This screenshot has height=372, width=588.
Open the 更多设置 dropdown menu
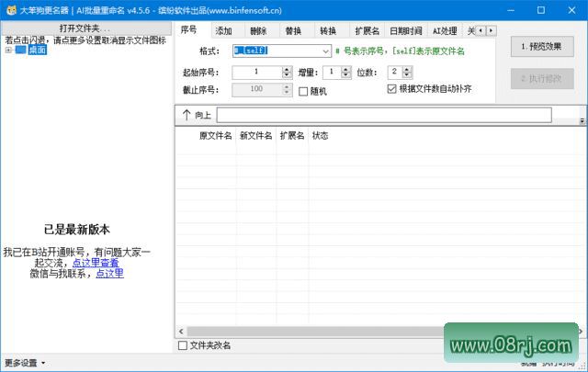(x=25, y=363)
